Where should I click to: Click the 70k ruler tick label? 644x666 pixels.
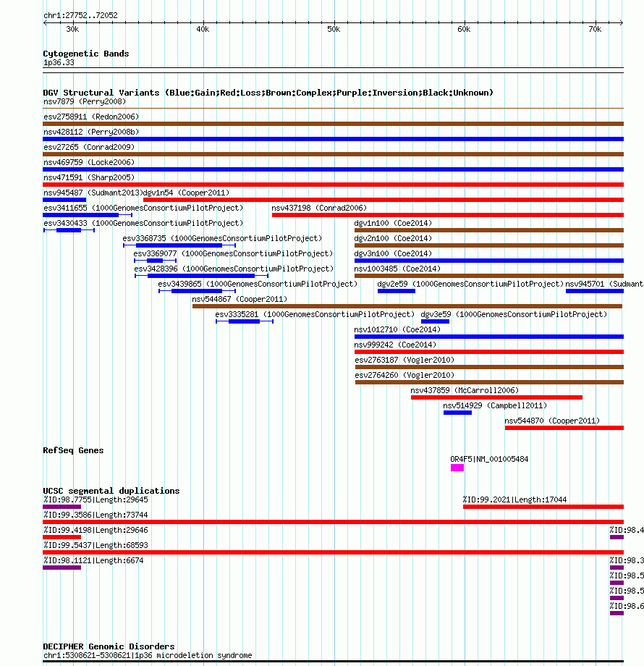(595, 29)
